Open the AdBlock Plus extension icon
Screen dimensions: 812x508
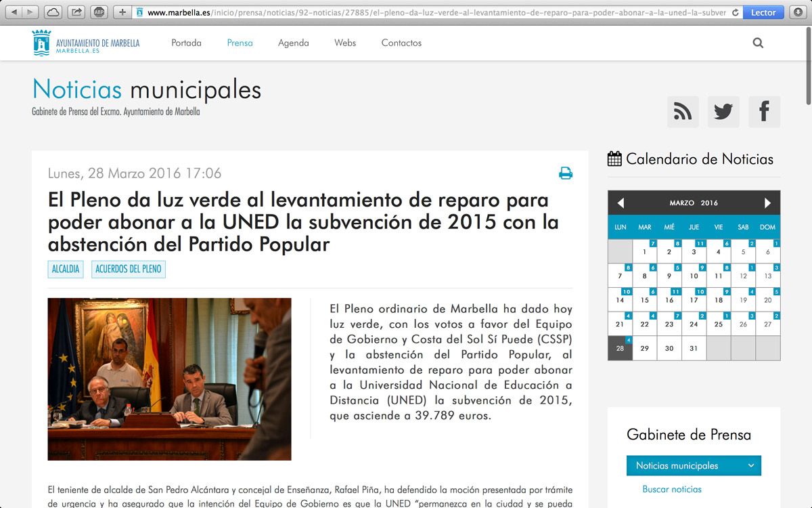pos(99,12)
